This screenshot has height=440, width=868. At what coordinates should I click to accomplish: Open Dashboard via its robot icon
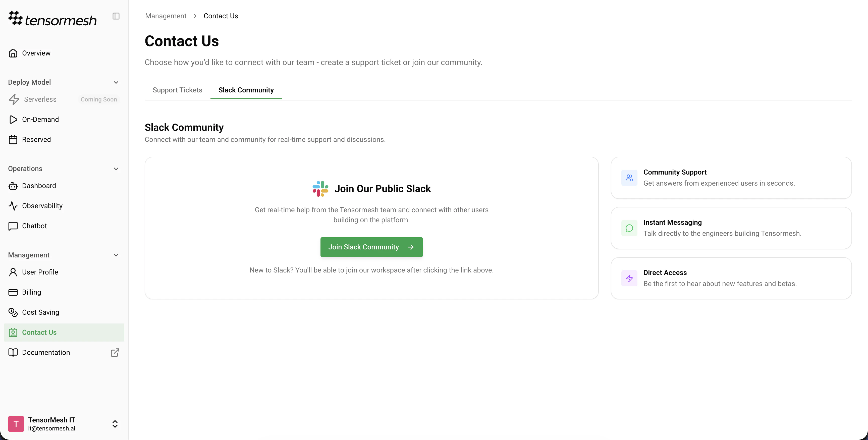(13, 186)
